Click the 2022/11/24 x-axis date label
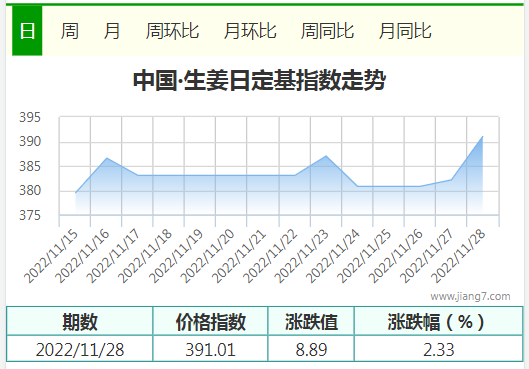The height and width of the screenshot is (369, 529). coord(333,256)
